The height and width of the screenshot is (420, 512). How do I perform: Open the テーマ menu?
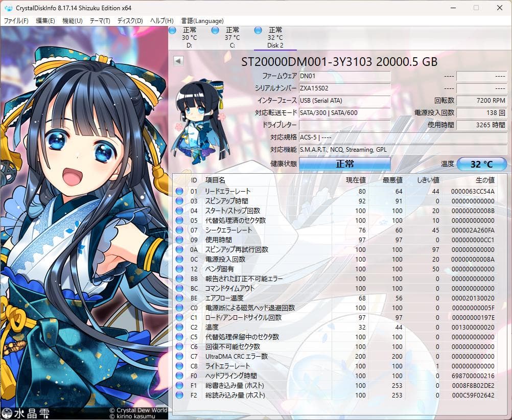coord(101,21)
